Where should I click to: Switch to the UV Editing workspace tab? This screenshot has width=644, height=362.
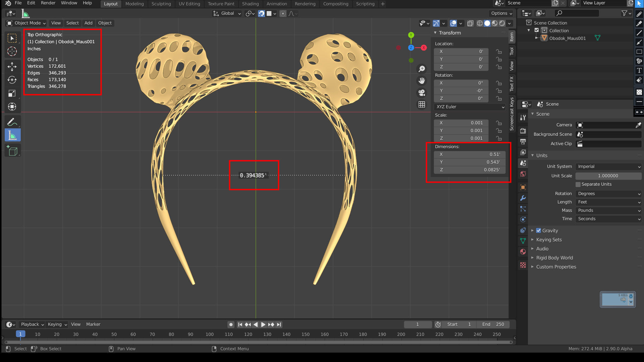point(189,4)
